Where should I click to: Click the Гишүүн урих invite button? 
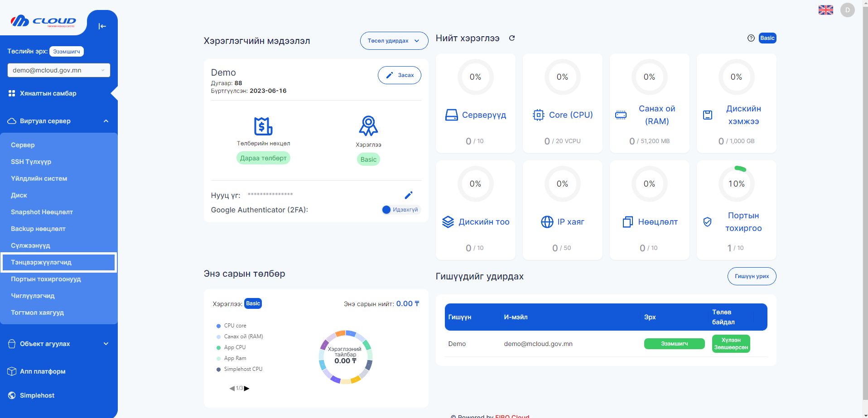752,276
